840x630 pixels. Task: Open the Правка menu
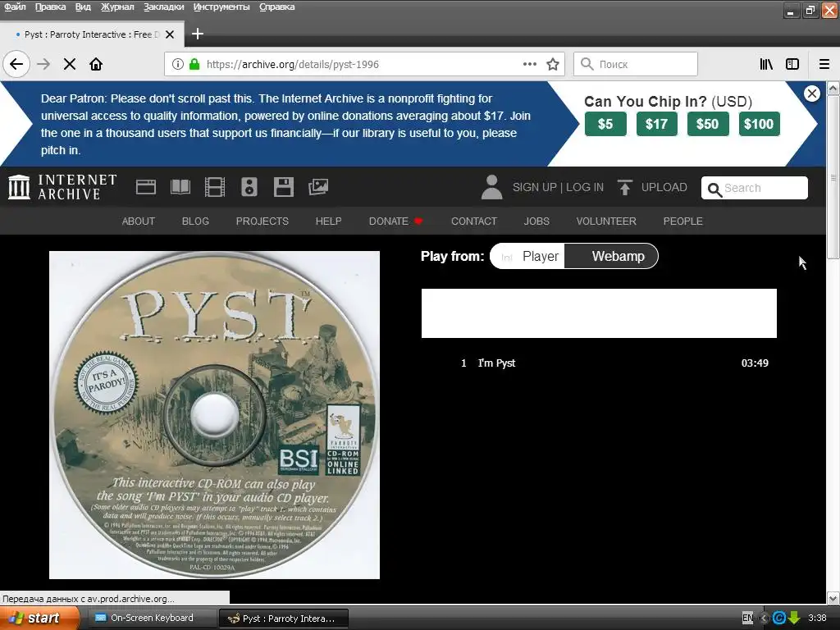[x=50, y=7]
